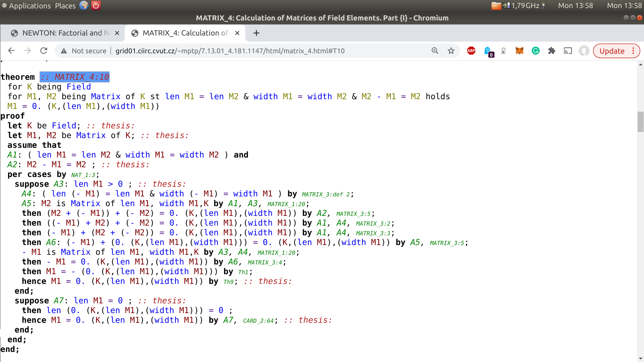The image size is (644, 362).
Task: Open the zoom magnifier in address bar
Action: pos(435,51)
